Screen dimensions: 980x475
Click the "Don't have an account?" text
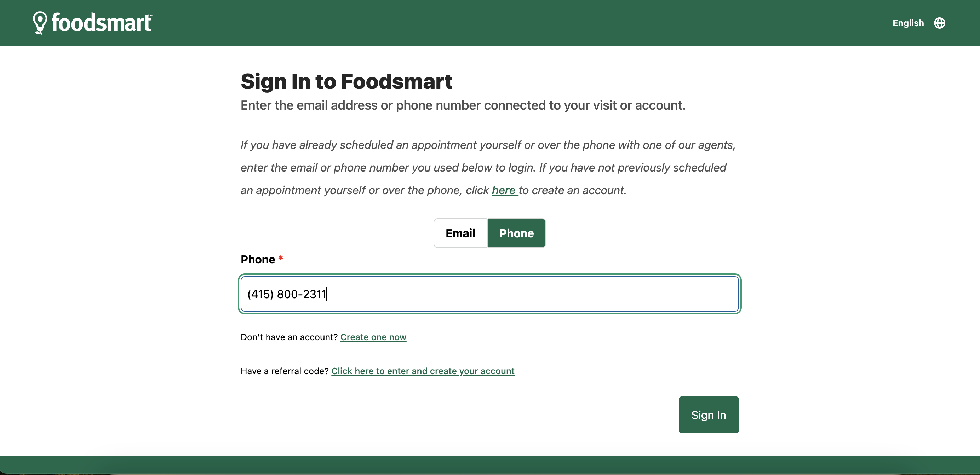[x=289, y=337]
